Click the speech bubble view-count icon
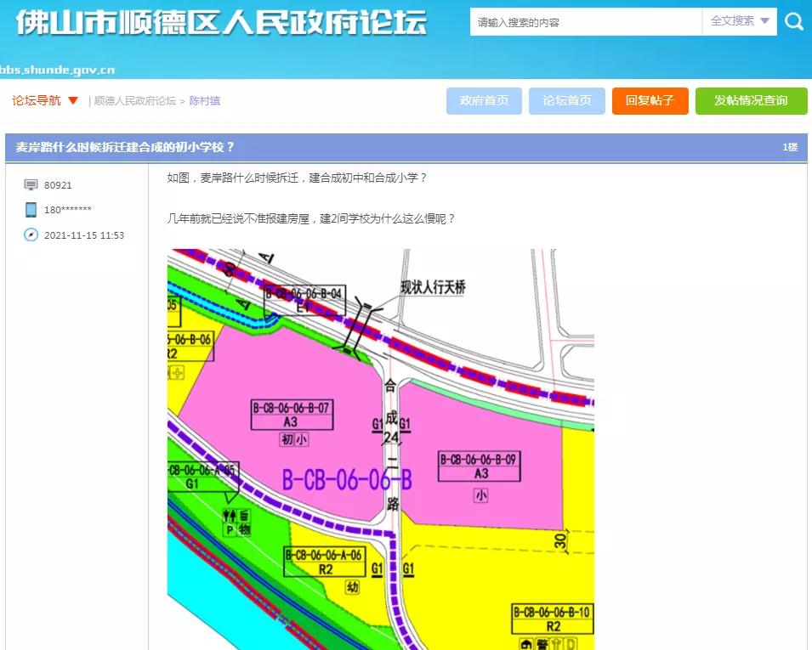 tap(29, 184)
